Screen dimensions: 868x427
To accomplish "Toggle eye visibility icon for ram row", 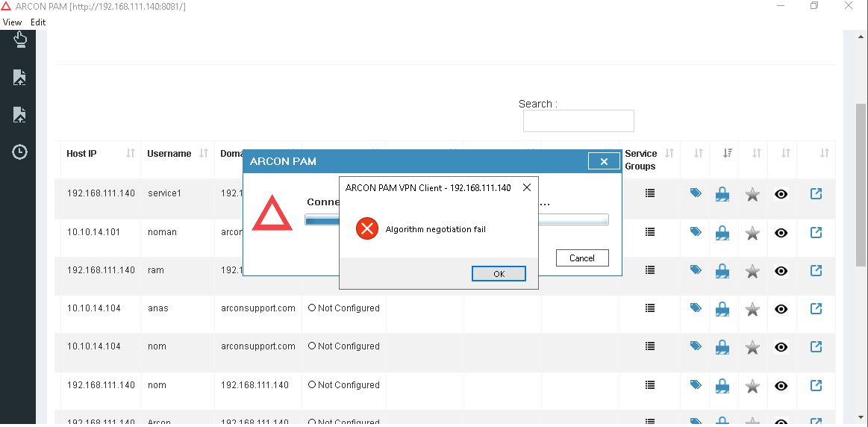I will [x=781, y=271].
